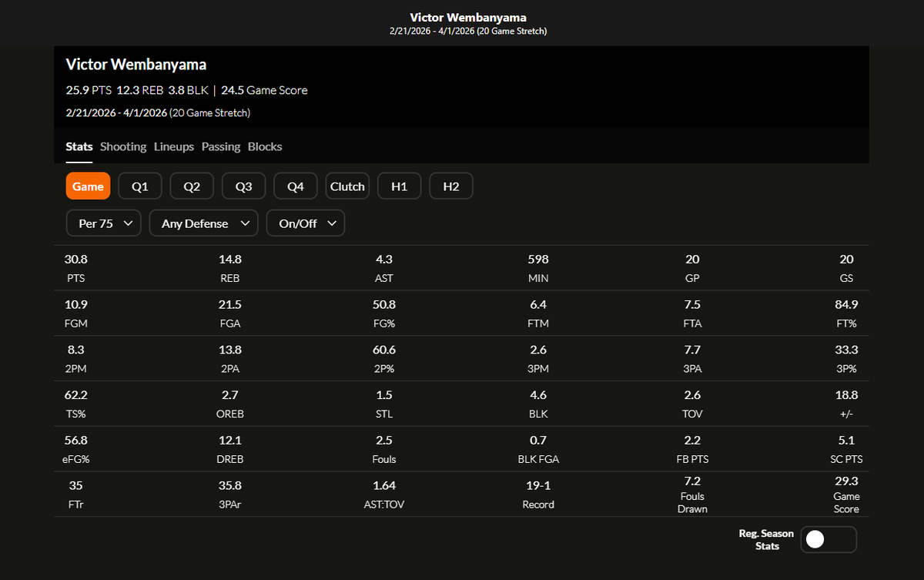Viewport: 924px width, 580px height.
Task: Select the Q1 split button
Action: click(140, 186)
